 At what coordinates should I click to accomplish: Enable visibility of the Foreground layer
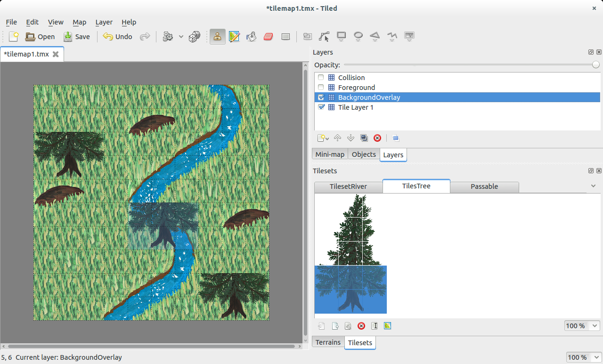click(x=321, y=88)
